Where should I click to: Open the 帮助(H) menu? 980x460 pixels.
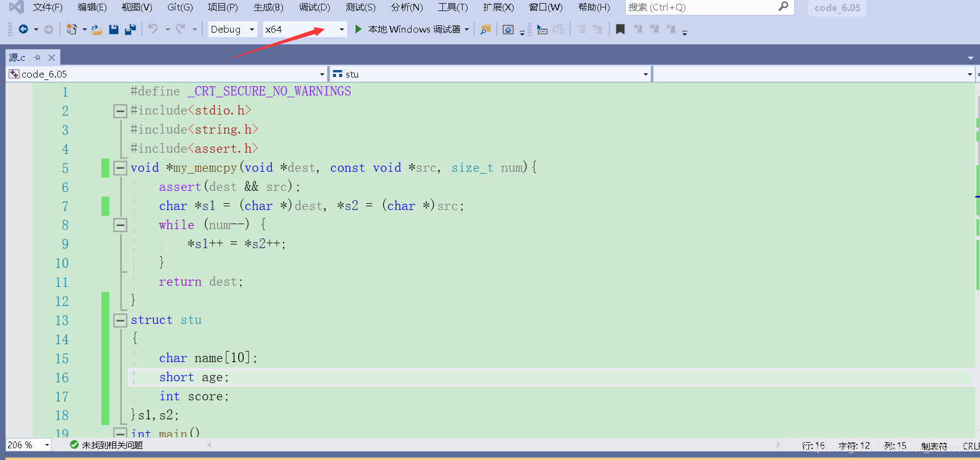pyautogui.click(x=594, y=7)
